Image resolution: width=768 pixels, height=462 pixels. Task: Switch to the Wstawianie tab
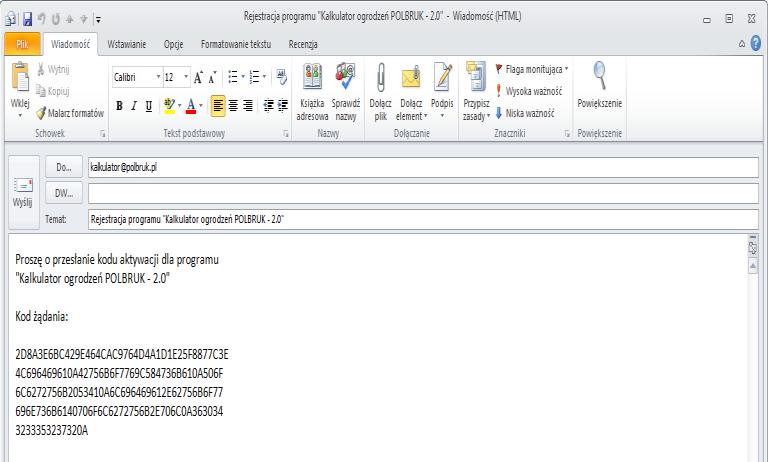[x=127, y=44]
